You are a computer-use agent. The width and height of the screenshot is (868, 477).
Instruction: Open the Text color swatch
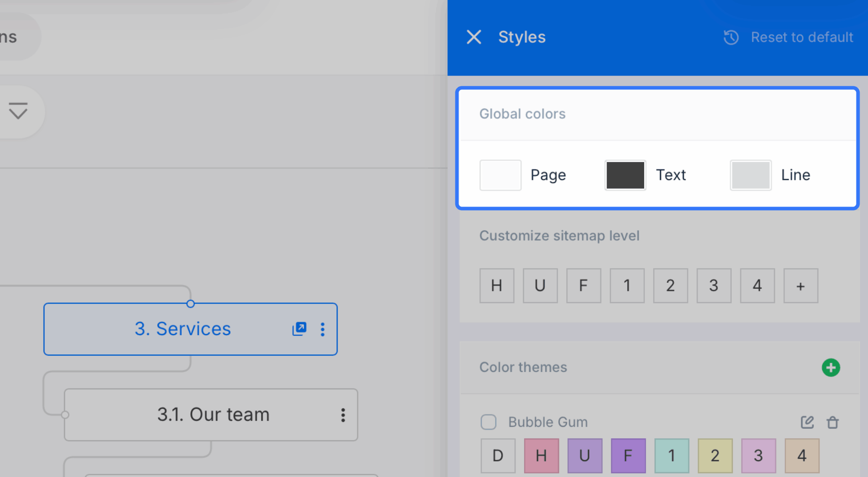click(x=625, y=175)
